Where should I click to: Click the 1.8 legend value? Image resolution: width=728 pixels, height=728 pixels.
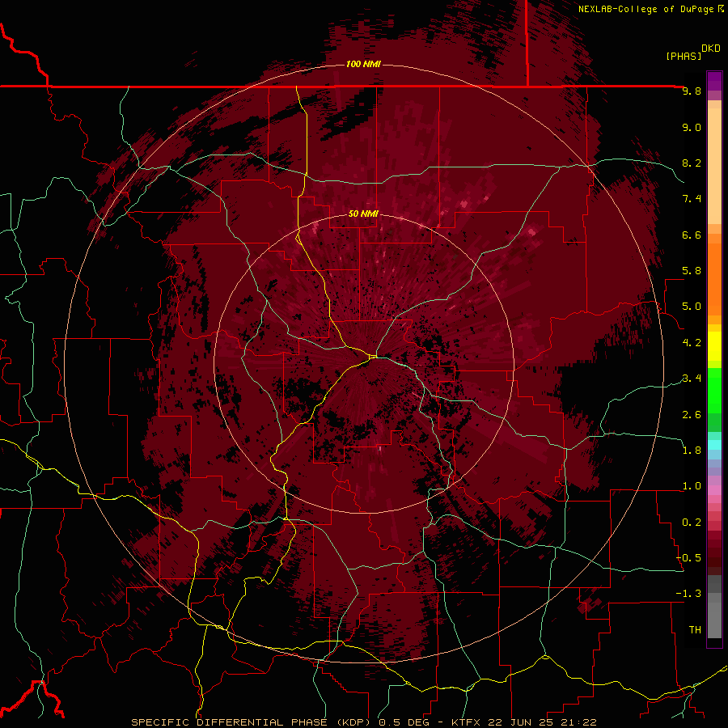click(692, 451)
